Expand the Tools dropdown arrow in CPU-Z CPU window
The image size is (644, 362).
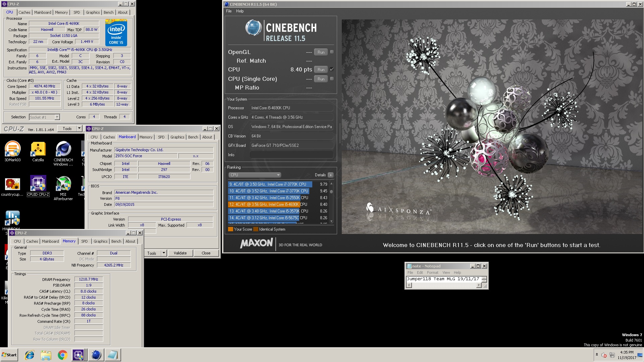point(79,128)
